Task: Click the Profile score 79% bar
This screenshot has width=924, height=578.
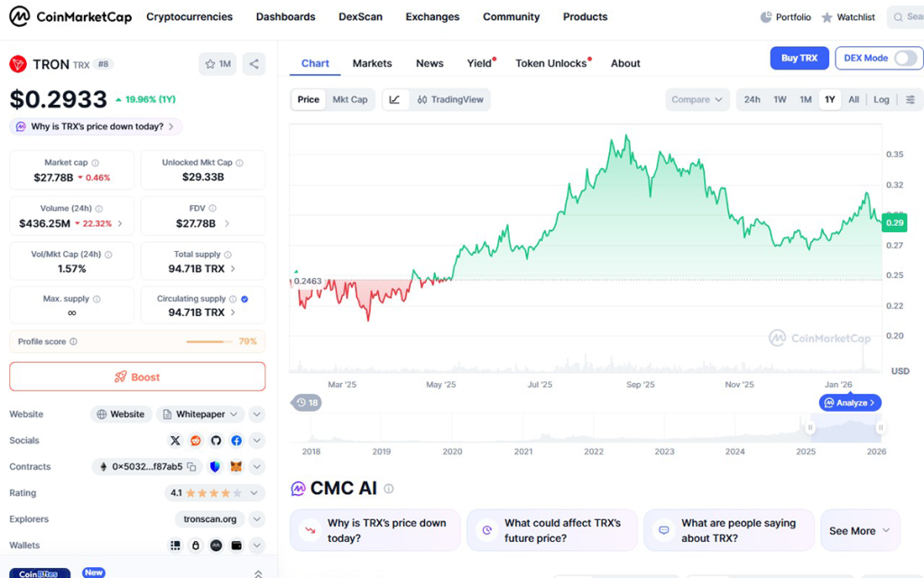Action: 208,341
